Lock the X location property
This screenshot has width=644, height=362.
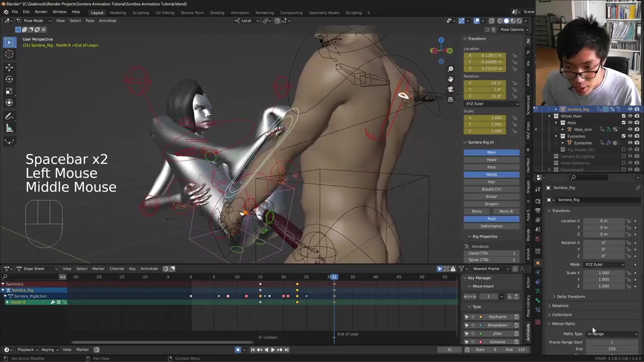(x=514, y=55)
